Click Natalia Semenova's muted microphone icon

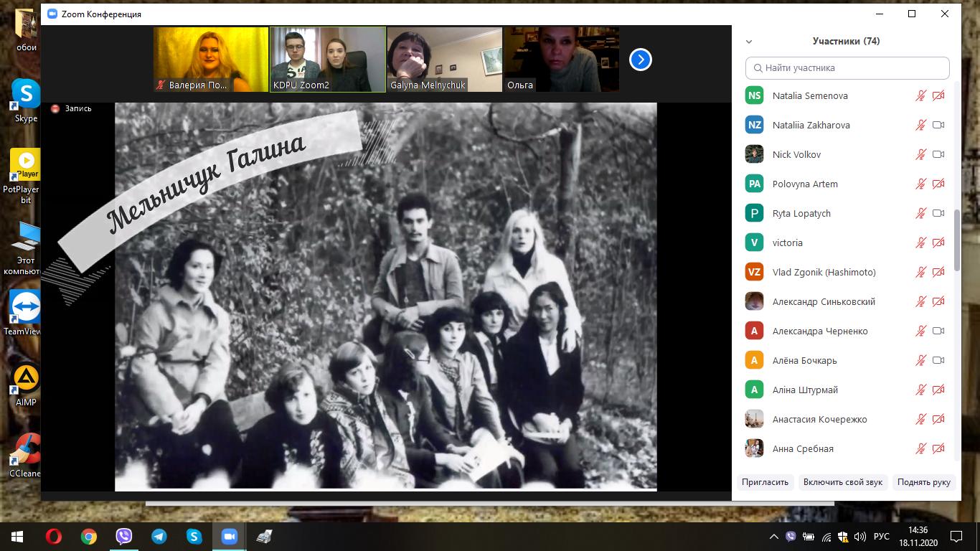(x=920, y=95)
